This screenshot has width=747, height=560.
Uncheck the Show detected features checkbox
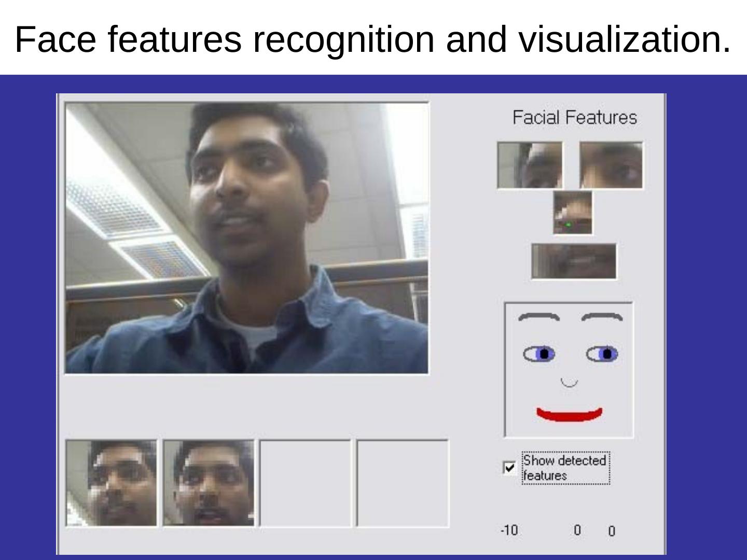tap(509, 467)
